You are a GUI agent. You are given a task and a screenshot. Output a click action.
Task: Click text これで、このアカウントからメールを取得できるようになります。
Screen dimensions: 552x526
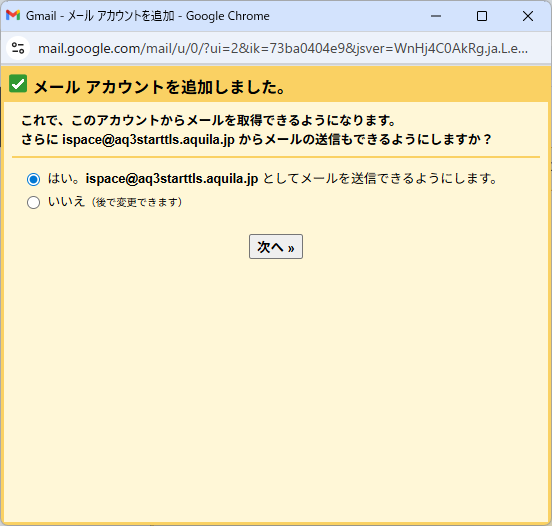[208, 120]
